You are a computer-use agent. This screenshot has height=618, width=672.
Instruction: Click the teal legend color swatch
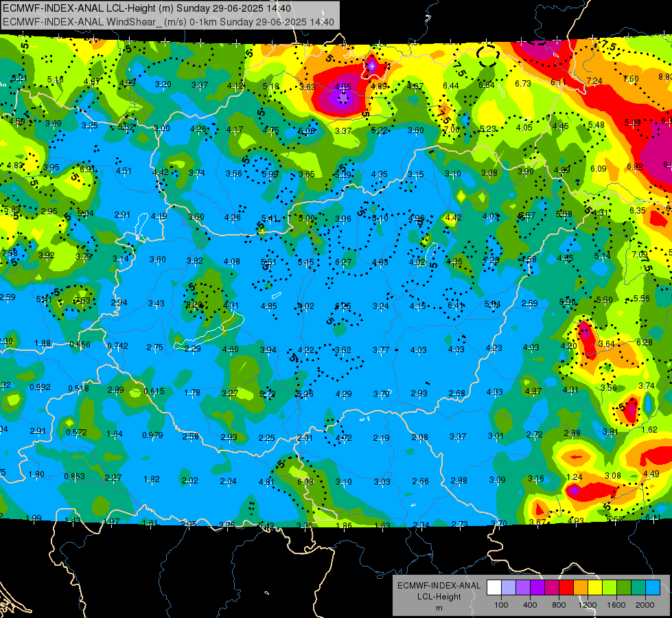point(638,588)
